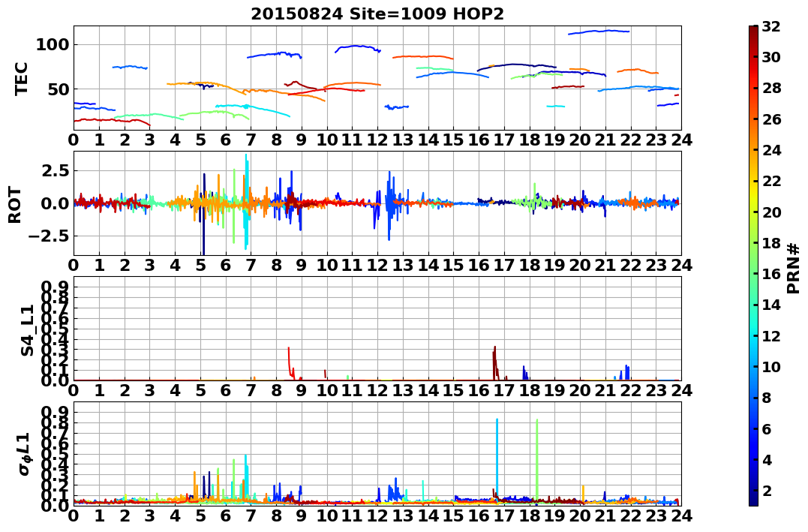Image resolution: width=808 pixels, height=532 pixels.
Task: Select colorbar tick value 6
Action: (x=767, y=428)
